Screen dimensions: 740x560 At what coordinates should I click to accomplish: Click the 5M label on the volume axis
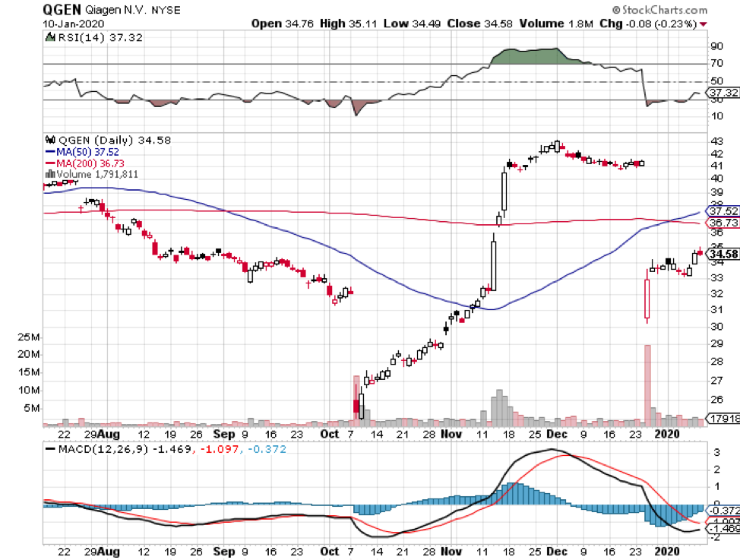point(32,409)
